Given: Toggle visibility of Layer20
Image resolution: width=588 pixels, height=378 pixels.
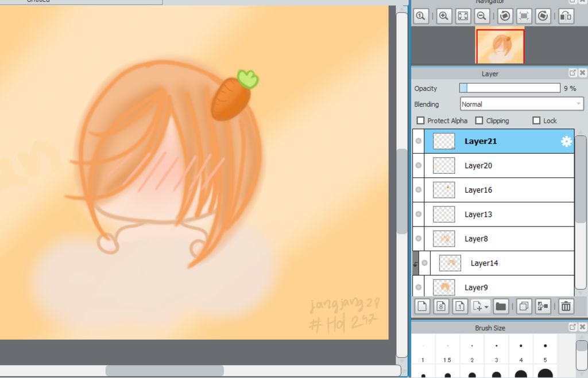Looking at the screenshot, I should tap(419, 166).
